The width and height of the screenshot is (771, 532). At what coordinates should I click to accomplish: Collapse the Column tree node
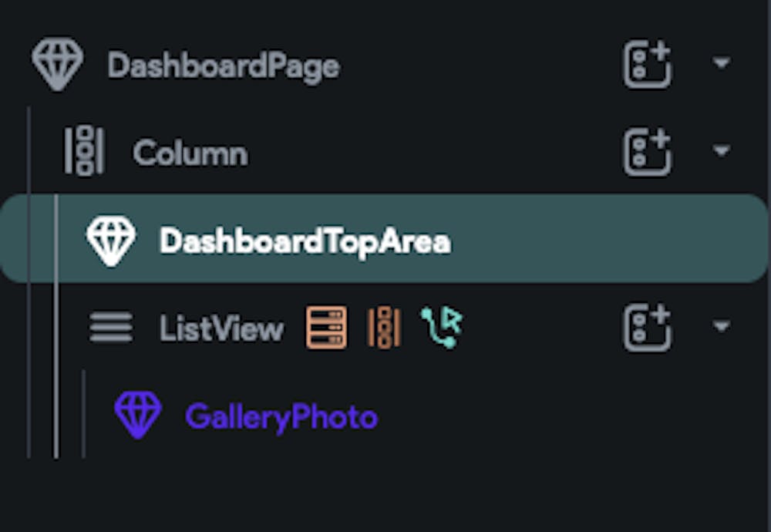[722, 151]
